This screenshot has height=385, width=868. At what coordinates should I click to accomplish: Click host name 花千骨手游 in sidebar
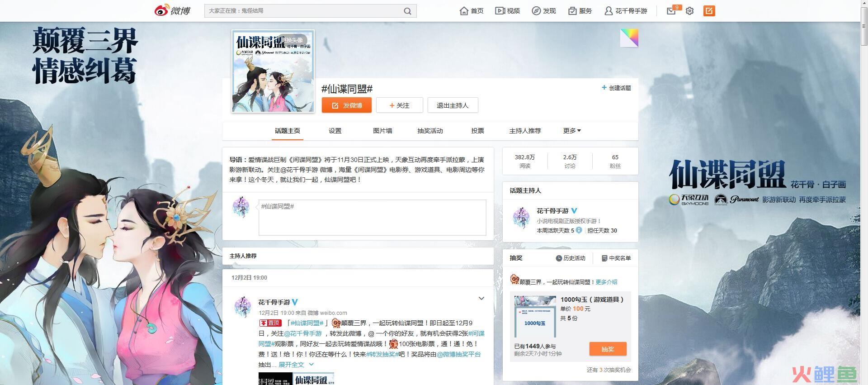click(552, 211)
